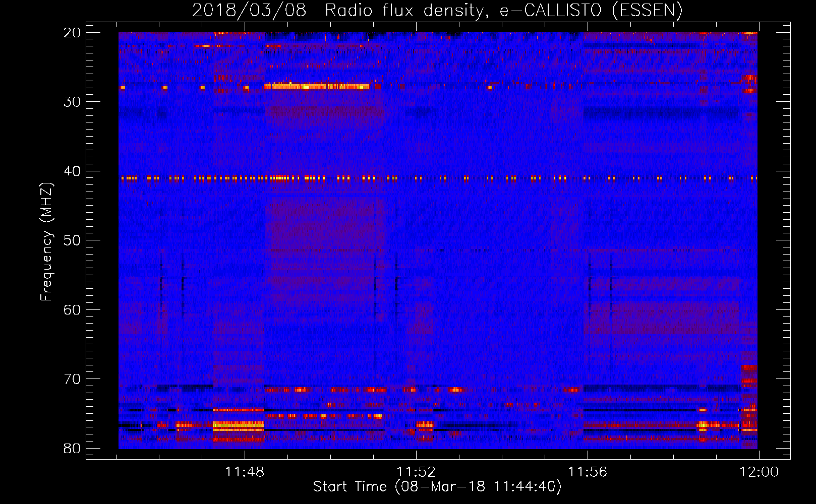Click the 12:00 time tick label

759,472
